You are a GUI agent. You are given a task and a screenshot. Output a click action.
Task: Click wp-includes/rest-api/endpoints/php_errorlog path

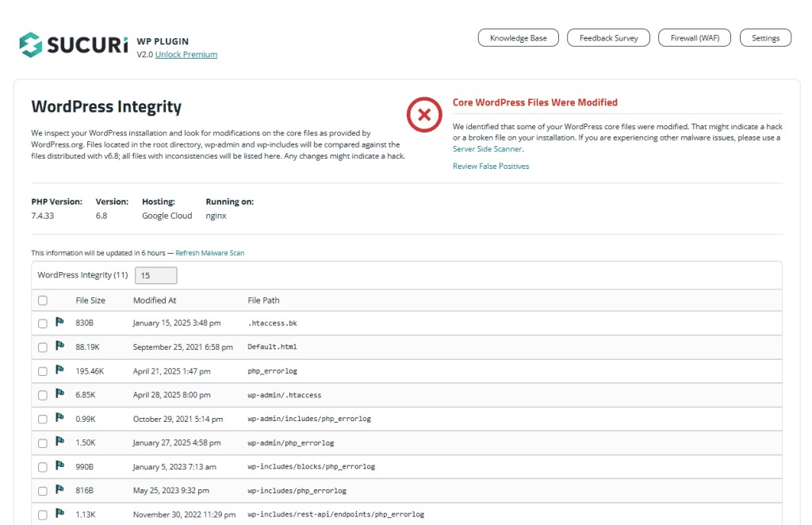point(335,514)
